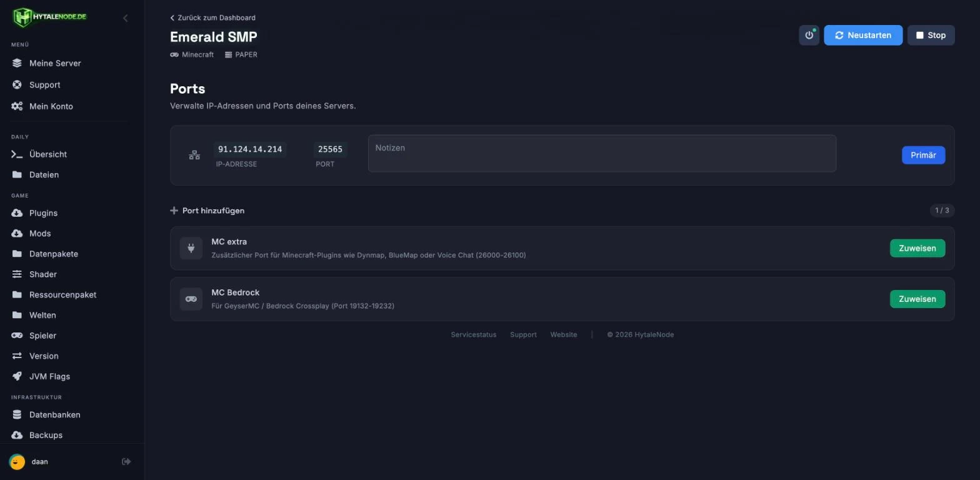Go back via Zurück zum Dashboard
The width and height of the screenshot is (980, 480).
212,17
